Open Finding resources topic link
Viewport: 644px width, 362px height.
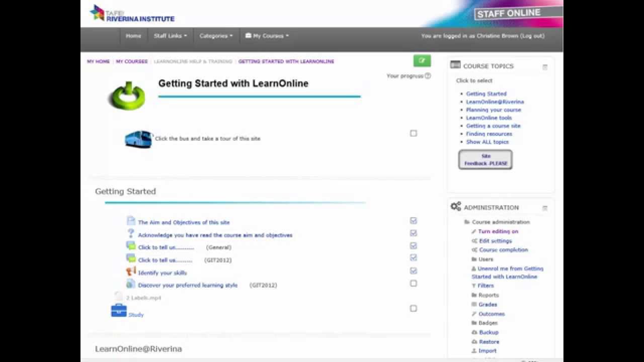point(489,134)
